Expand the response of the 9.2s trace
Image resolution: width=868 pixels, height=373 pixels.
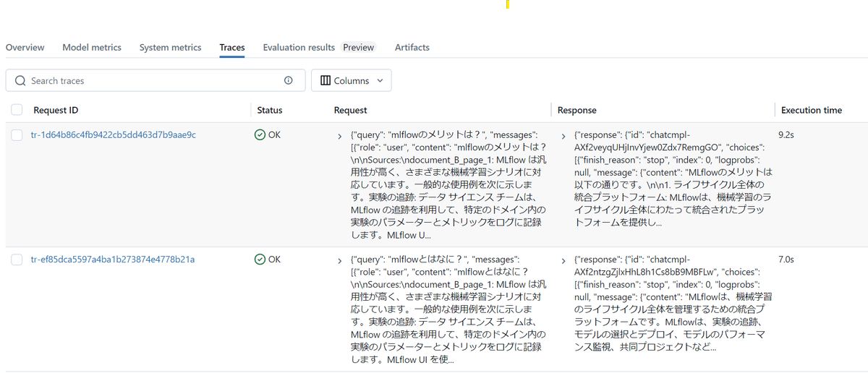(563, 136)
